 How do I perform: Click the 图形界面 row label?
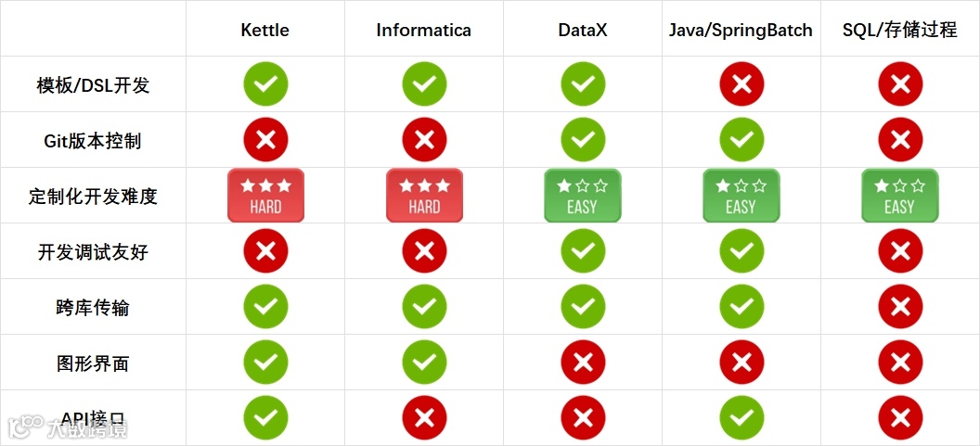pos(93,363)
